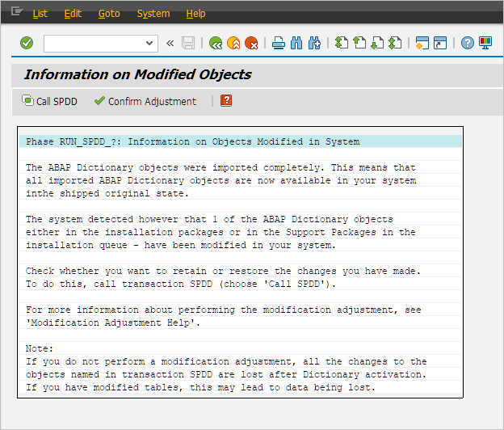Click the orange Exit icon
The height and width of the screenshot is (430, 504).
coord(233,43)
